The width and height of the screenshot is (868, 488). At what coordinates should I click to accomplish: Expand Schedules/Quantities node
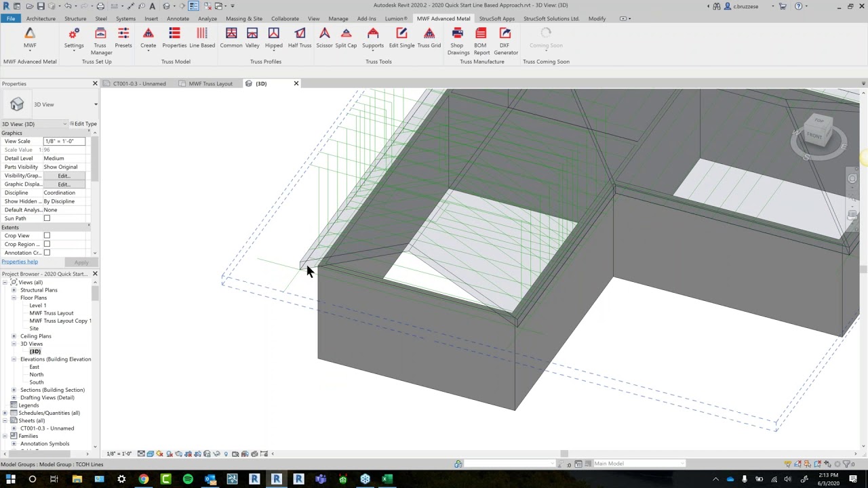tap(5, 413)
